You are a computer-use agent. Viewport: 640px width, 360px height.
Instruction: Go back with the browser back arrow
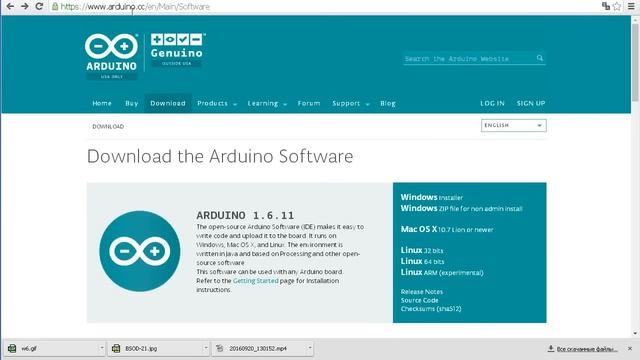coord(10,7)
